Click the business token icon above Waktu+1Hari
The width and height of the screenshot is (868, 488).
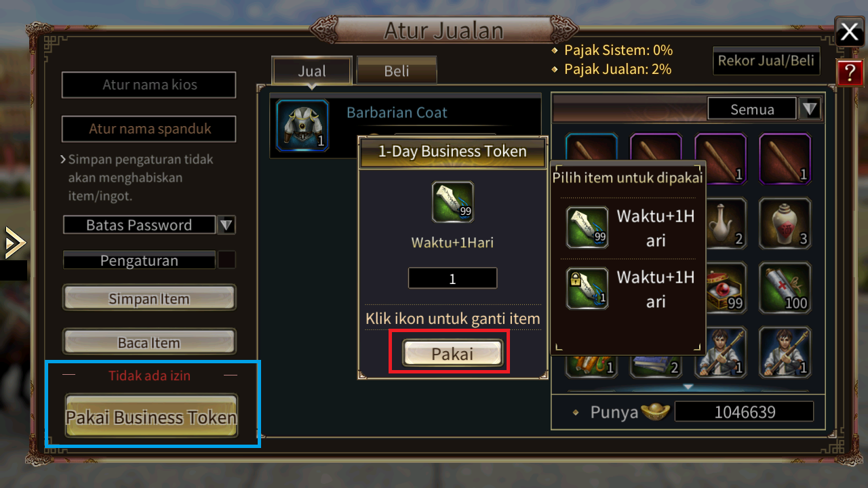coord(452,202)
